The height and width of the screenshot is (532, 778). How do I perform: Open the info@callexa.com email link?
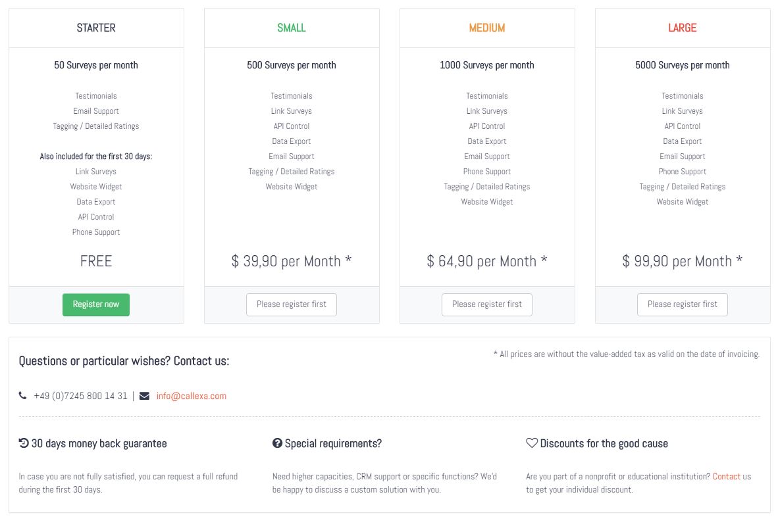tap(192, 396)
